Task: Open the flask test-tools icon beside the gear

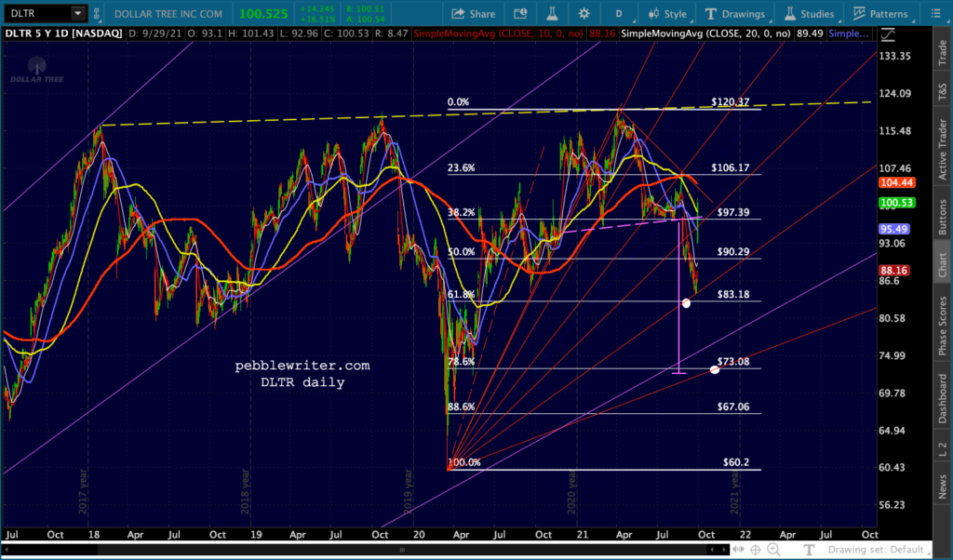Action: [552, 13]
